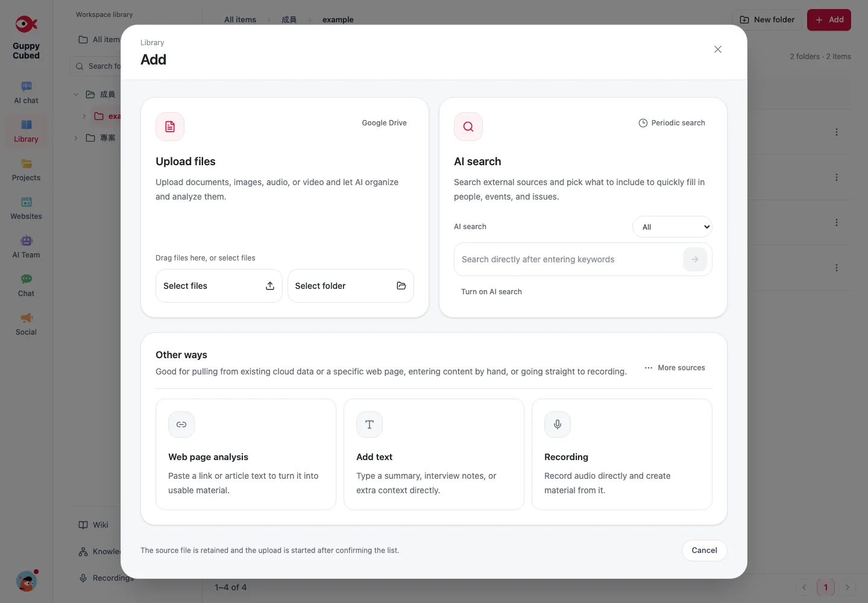Click the Guppy Cubed fish logo
This screenshot has height=603, width=868.
[27, 24]
